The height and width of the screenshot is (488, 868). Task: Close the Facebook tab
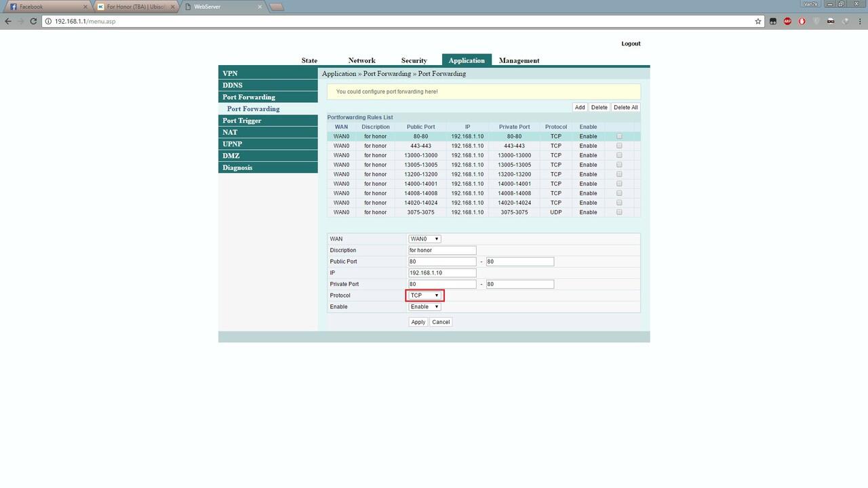85,7
